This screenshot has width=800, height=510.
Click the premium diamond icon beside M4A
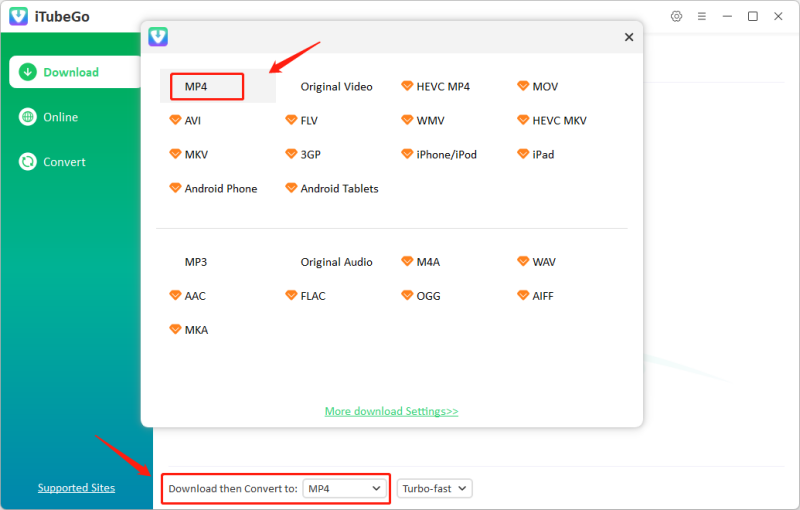[x=407, y=261]
